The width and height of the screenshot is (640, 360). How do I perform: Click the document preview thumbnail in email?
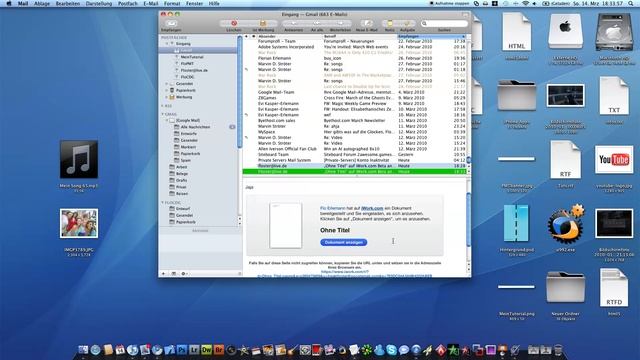pyautogui.click(x=286, y=226)
